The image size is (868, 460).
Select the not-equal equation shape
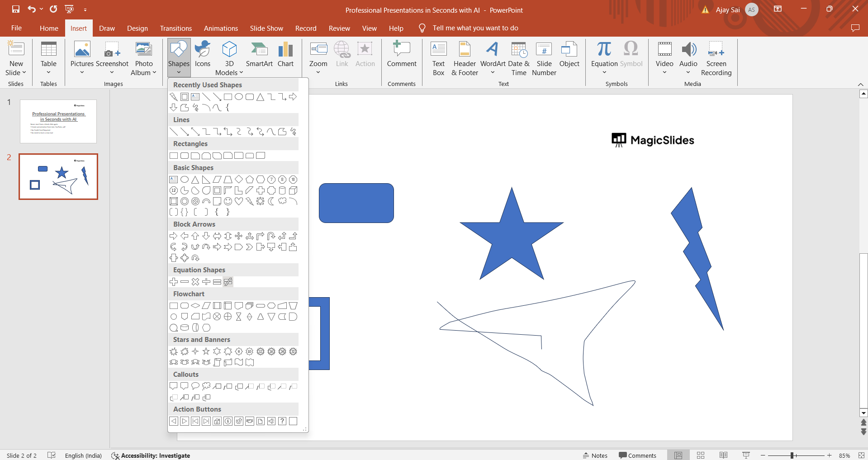pyautogui.click(x=228, y=282)
